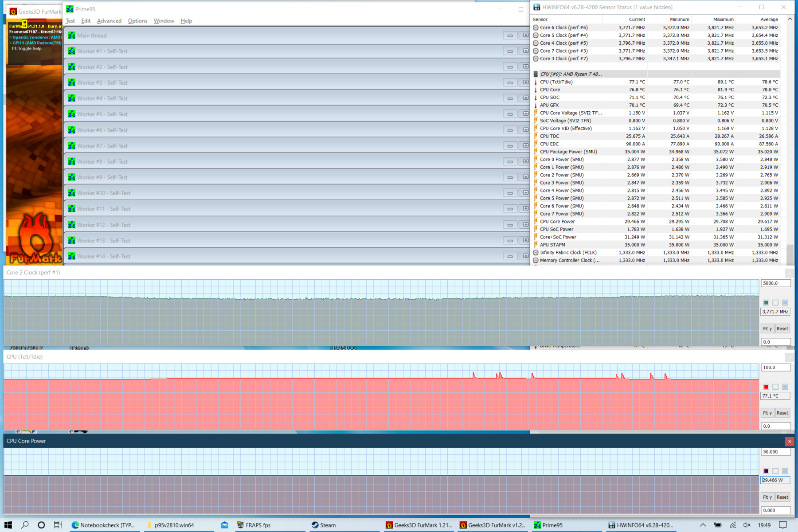Minimize the Worker #2 Self-Test child window
Image resolution: width=798 pixels, height=532 pixels.
pyautogui.click(x=510, y=67)
